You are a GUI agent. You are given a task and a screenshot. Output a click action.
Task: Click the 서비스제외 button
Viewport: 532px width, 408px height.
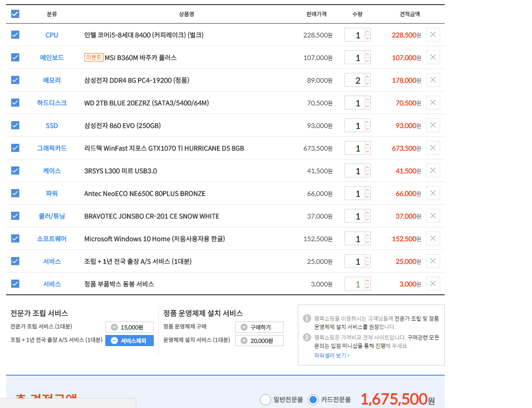click(129, 341)
